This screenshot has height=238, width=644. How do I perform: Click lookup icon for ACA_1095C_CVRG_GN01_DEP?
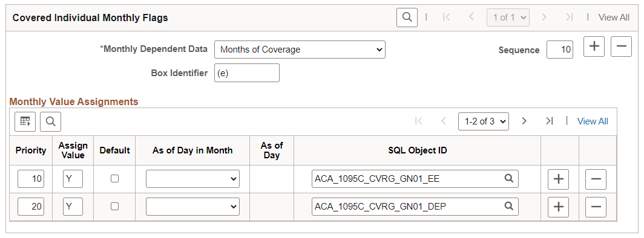pyautogui.click(x=509, y=207)
